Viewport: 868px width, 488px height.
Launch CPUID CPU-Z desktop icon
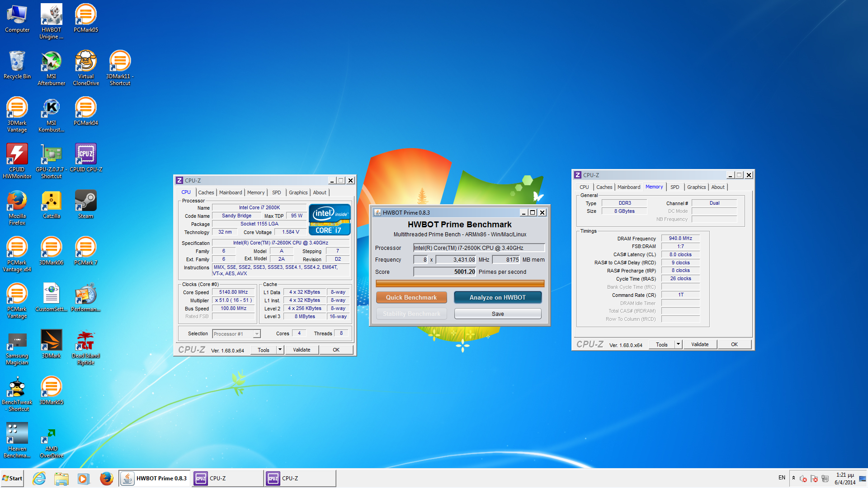[x=85, y=158]
